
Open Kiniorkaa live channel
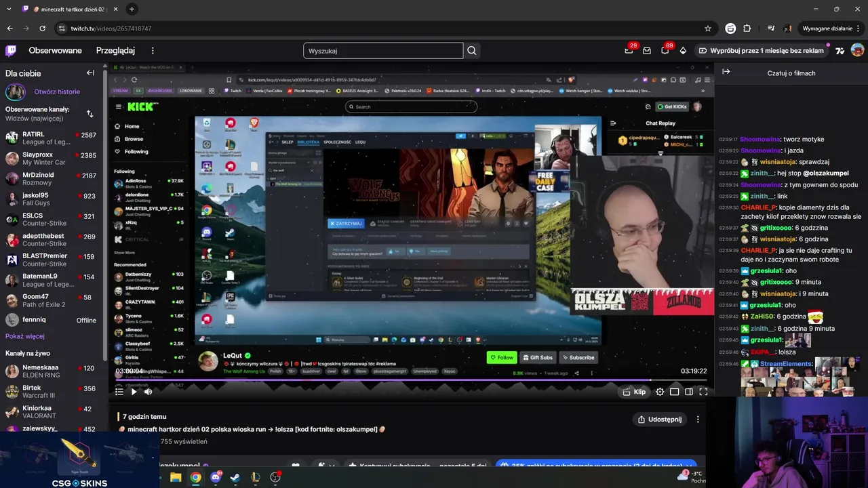point(51,412)
